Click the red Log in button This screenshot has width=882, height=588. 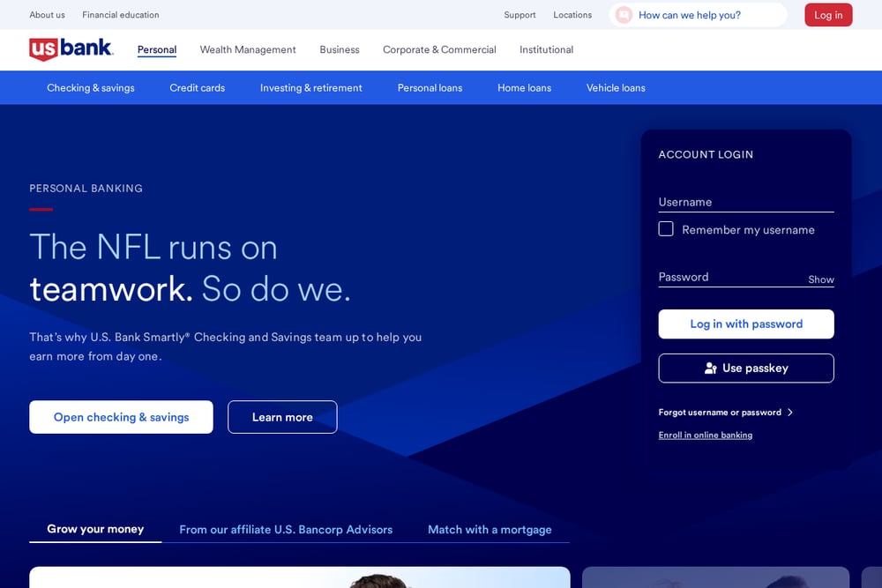[828, 15]
